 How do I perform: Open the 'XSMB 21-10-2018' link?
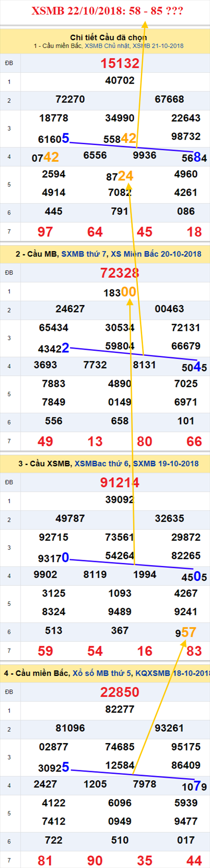click(158, 46)
